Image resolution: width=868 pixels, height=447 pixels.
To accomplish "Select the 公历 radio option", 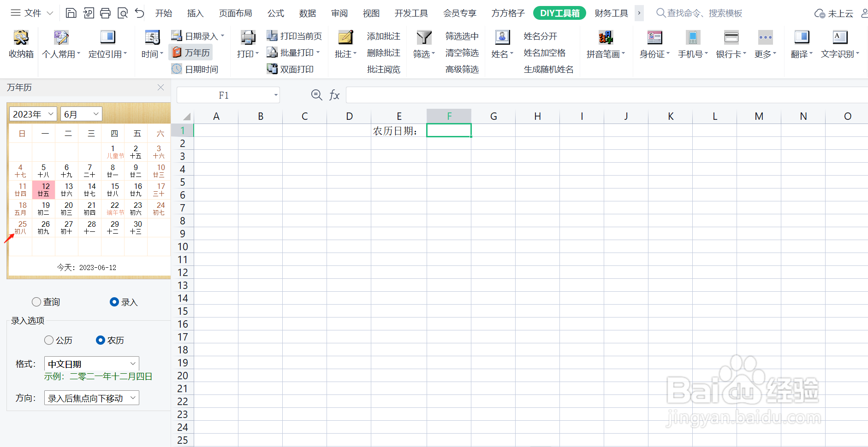I will (x=49, y=340).
